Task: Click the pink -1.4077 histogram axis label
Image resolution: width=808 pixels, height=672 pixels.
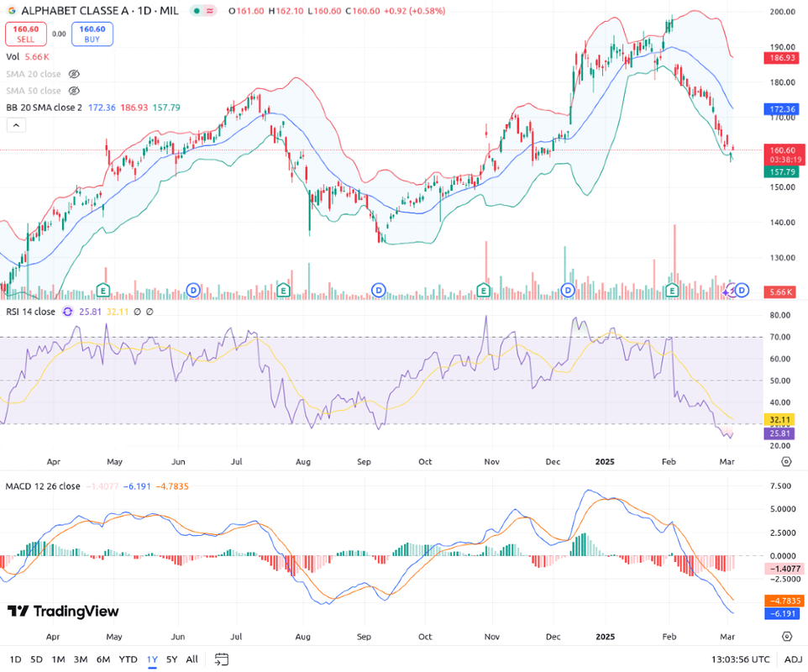Action: coord(784,569)
